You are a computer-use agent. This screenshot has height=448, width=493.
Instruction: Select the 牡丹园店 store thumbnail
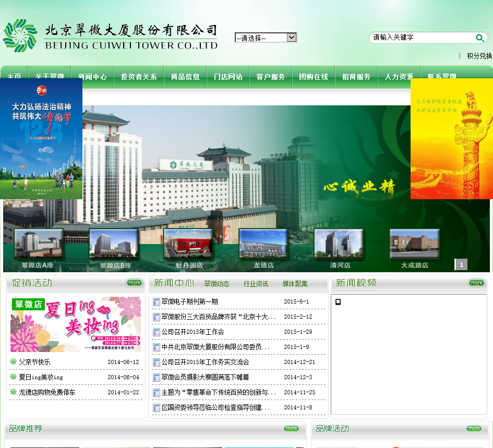[x=188, y=244]
